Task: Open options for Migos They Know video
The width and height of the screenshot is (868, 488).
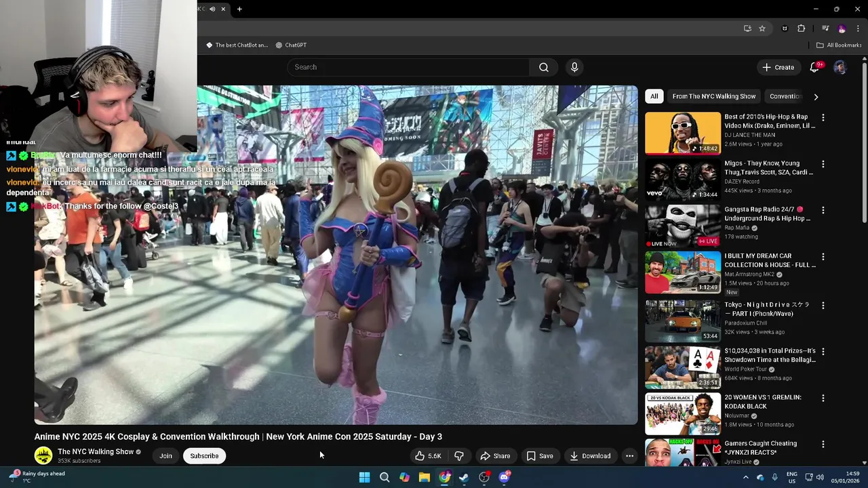Action: [823, 164]
